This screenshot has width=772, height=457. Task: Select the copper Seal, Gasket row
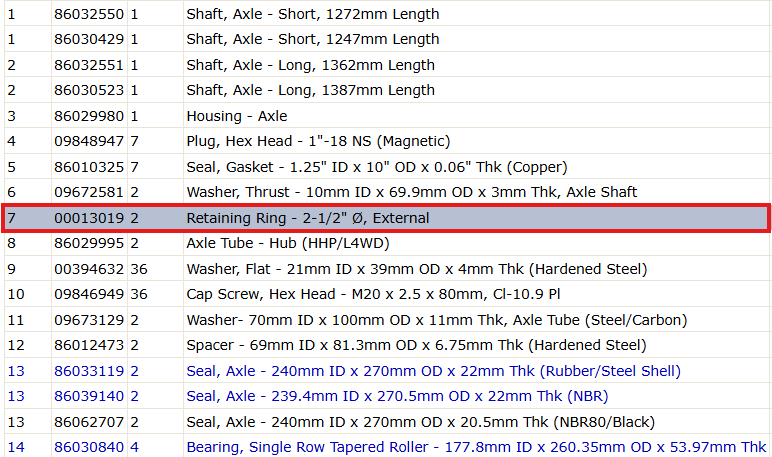pos(386,167)
